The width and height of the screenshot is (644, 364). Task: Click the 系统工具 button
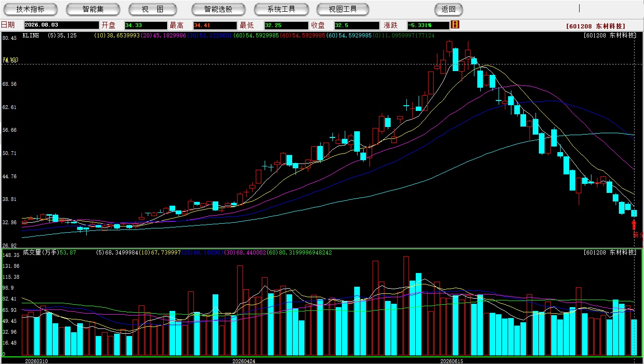281,9
